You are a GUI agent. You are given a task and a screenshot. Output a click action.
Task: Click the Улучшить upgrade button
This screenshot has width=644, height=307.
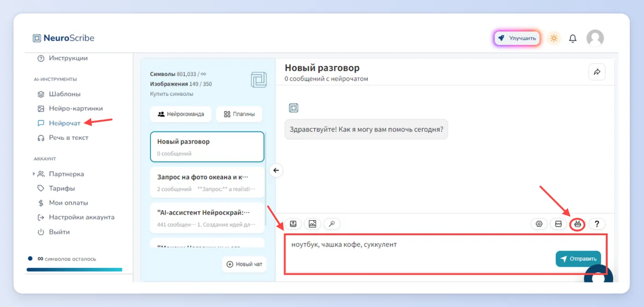[517, 38]
